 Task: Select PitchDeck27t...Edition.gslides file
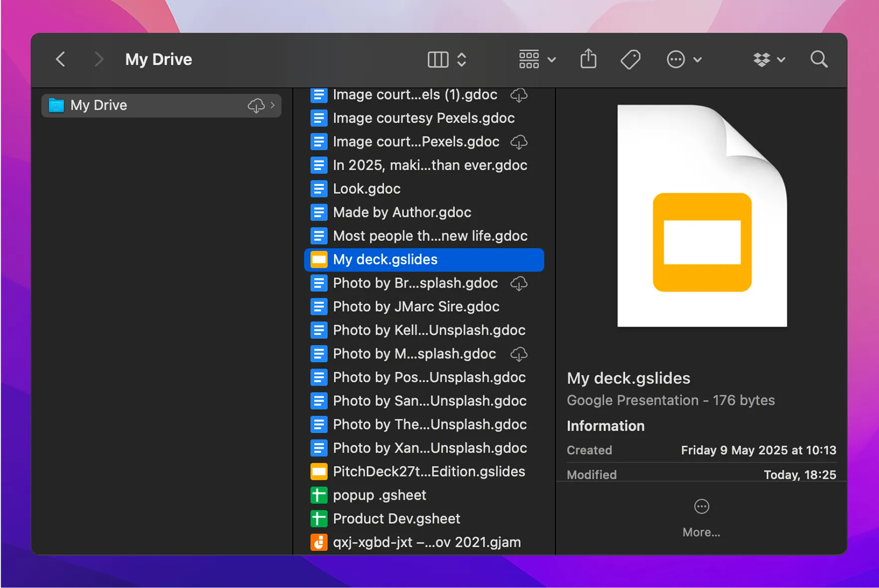[429, 471]
